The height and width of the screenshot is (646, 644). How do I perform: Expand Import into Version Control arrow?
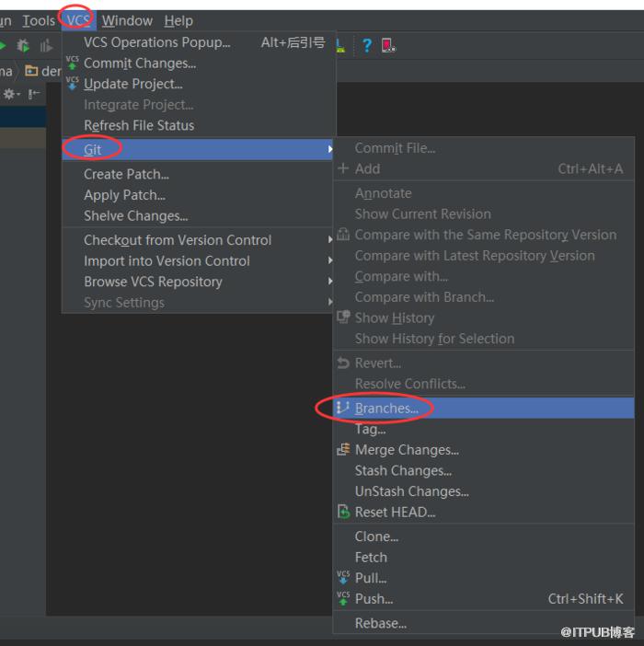pyautogui.click(x=330, y=260)
